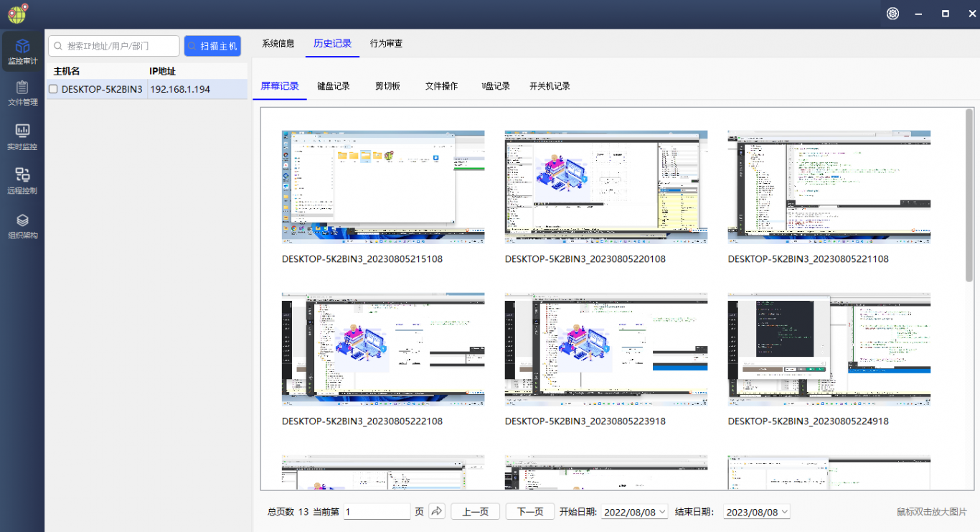Click the 鼠标双击放大图片 hint text

932,512
